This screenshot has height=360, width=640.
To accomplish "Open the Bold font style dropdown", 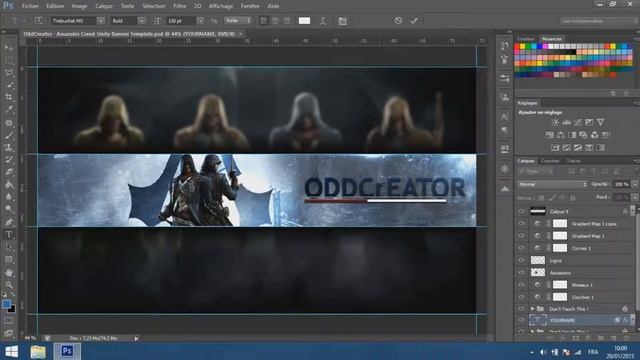I will (x=141, y=20).
